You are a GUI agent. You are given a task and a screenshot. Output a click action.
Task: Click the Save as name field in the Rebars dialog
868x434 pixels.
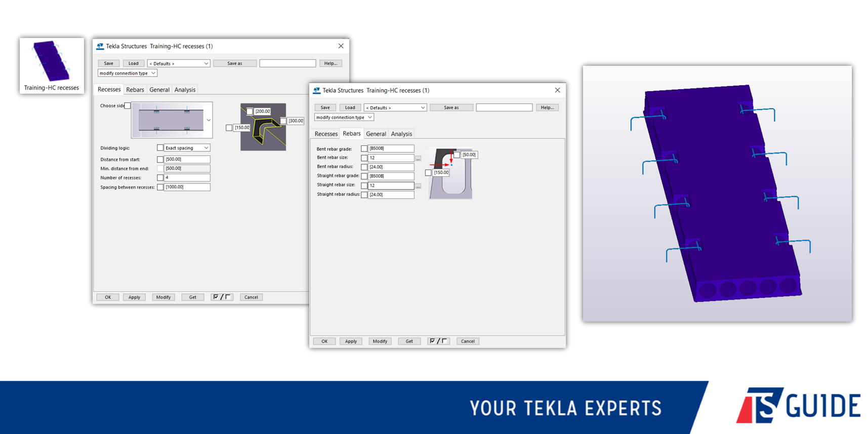click(x=504, y=107)
